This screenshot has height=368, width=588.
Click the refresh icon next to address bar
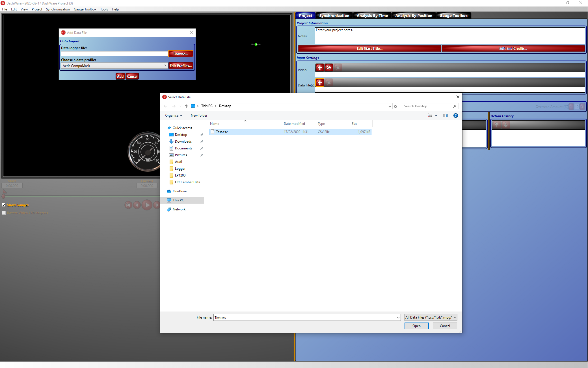pyautogui.click(x=395, y=106)
